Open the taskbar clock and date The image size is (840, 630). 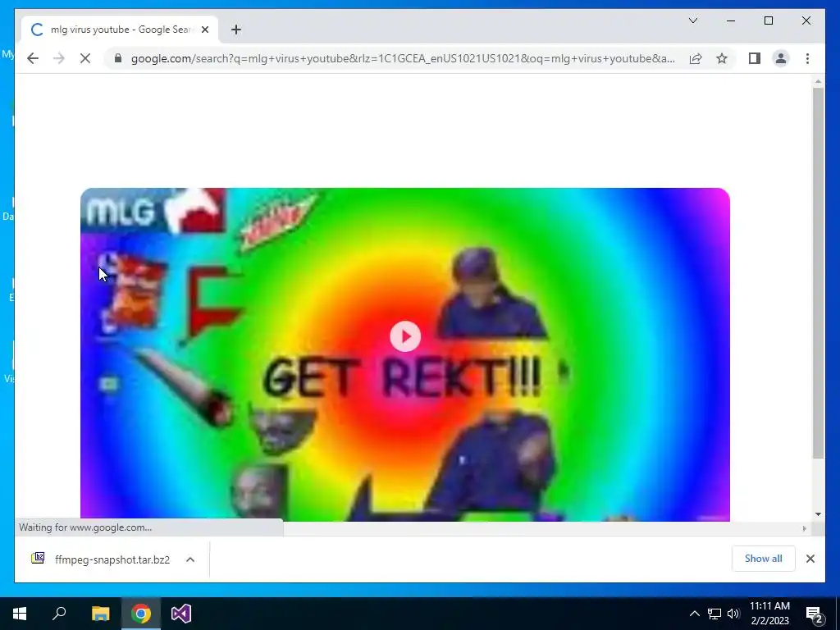click(x=769, y=614)
